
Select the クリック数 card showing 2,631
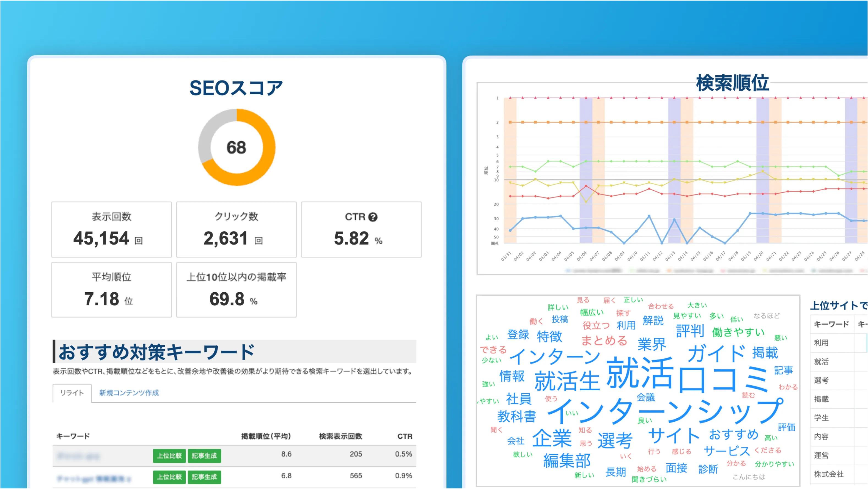click(236, 229)
